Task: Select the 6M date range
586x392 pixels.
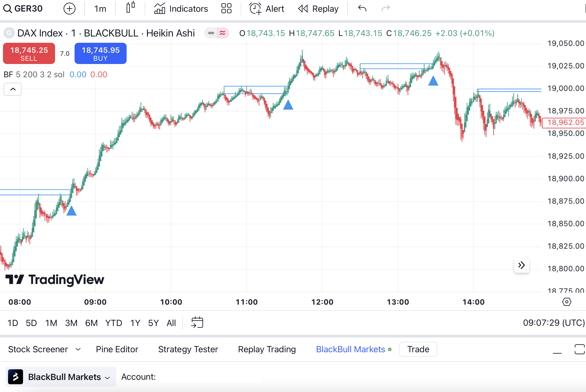Action: (x=92, y=323)
